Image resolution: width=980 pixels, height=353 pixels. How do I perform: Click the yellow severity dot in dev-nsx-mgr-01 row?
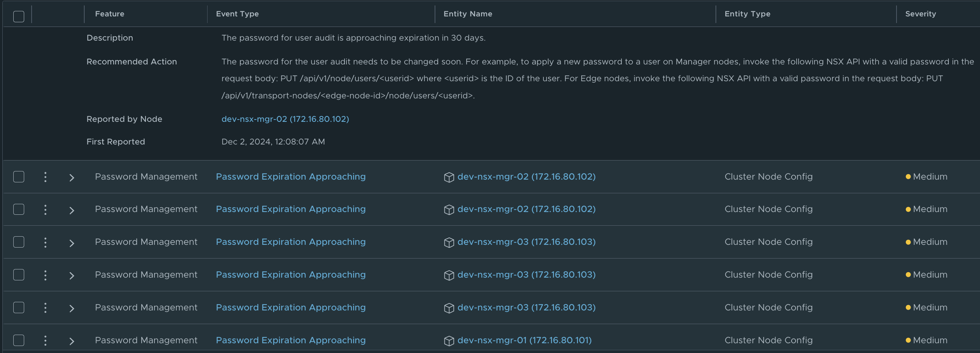pyautogui.click(x=908, y=341)
